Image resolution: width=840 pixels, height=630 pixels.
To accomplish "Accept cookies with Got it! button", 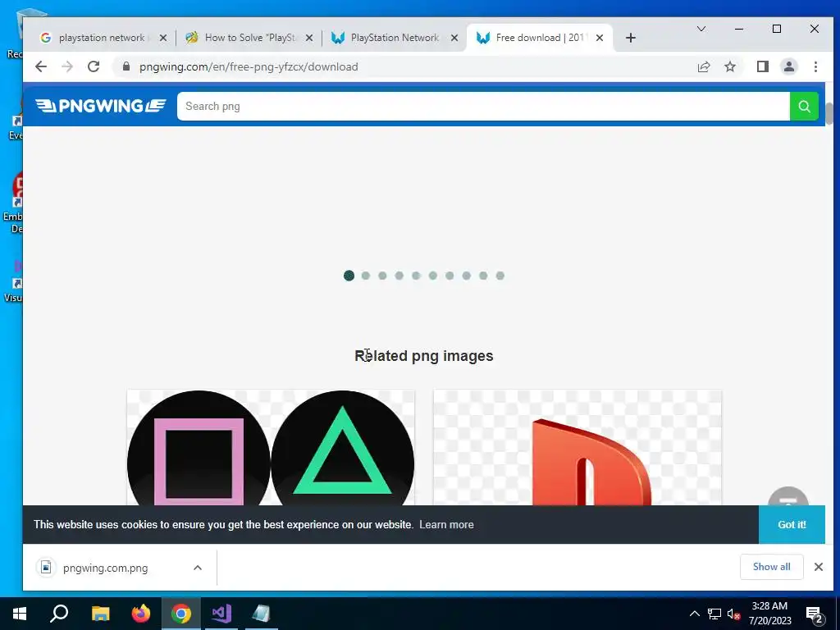I will [792, 524].
